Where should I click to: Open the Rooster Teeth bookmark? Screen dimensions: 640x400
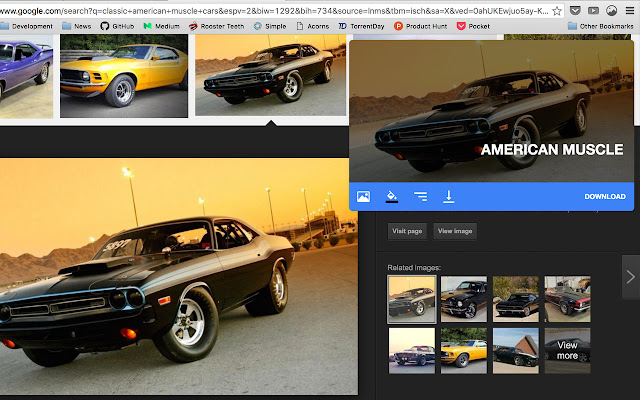click(216, 26)
